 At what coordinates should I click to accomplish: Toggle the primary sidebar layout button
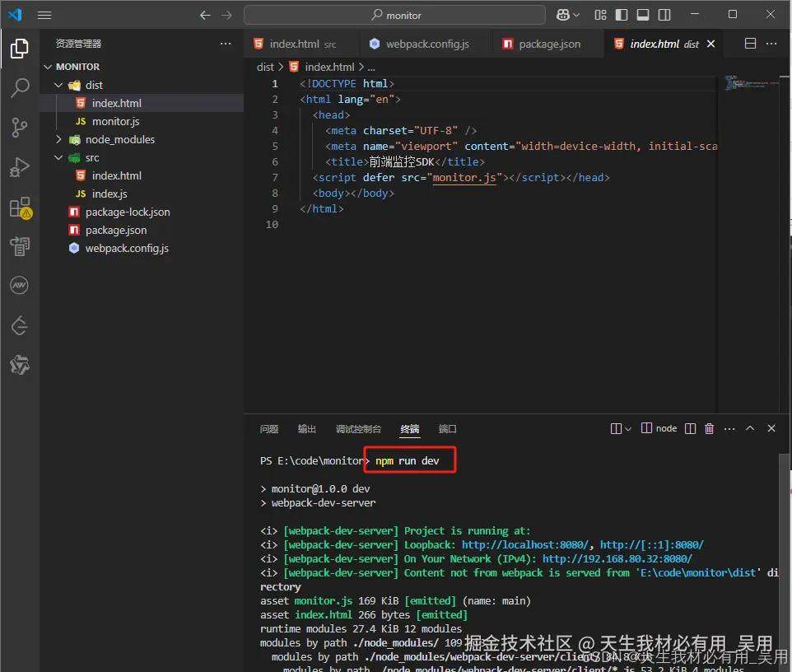click(622, 15)
